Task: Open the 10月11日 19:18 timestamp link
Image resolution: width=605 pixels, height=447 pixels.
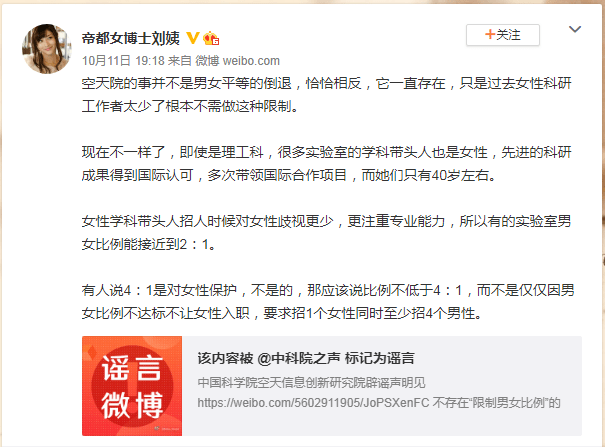Action: (x=123, y=61)
